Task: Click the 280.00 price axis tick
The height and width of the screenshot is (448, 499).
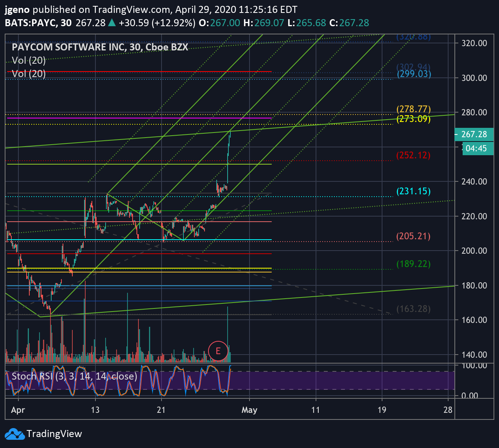Action: tap(474, 112)
